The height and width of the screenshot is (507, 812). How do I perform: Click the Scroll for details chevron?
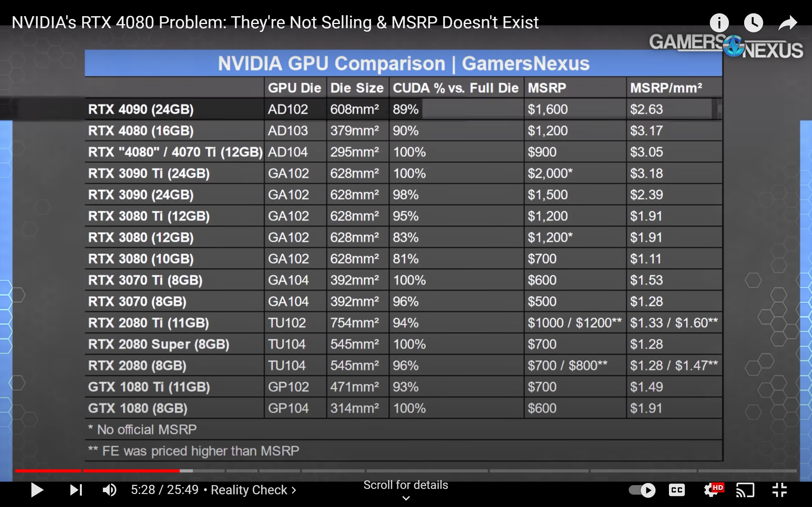(406, 498)
